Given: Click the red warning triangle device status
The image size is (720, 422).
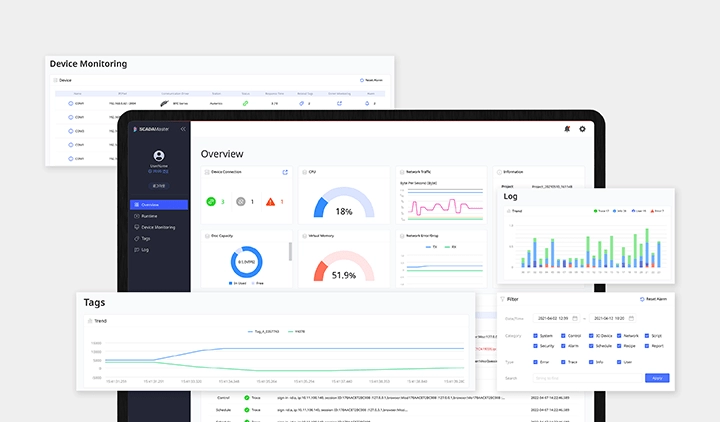Looking at the screenshot, I should pyautogui.click(x=270, y=202).
